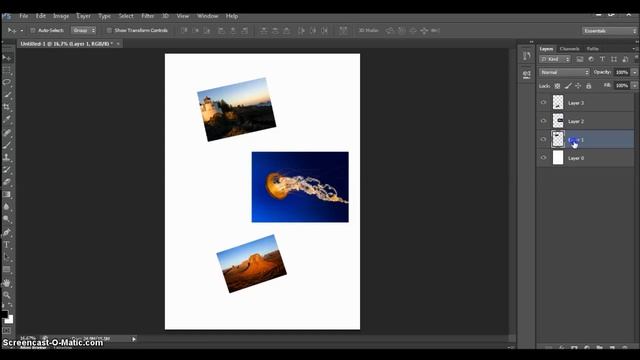Open the Opacity slider arrow
The image size is (640, 360).
click(x=635, y=72)
